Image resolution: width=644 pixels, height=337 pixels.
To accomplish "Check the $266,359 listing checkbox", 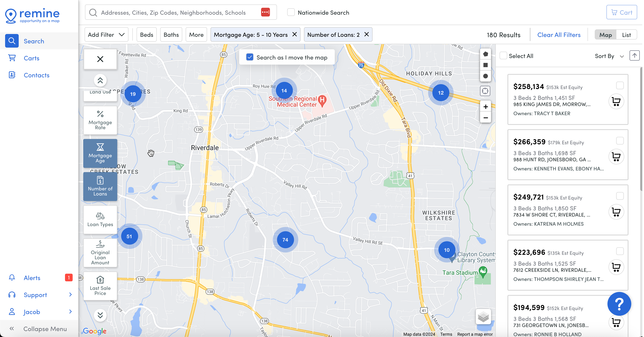I will (620, 141).
